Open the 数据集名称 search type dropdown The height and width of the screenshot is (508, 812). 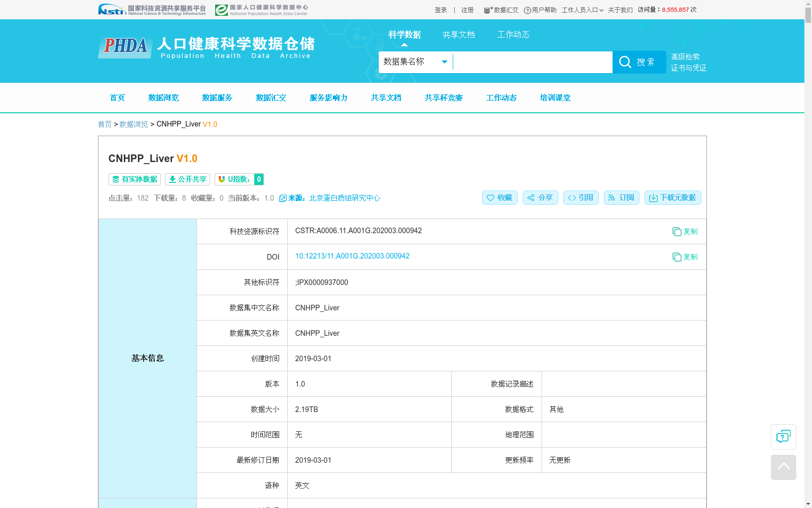pos(416,62)
